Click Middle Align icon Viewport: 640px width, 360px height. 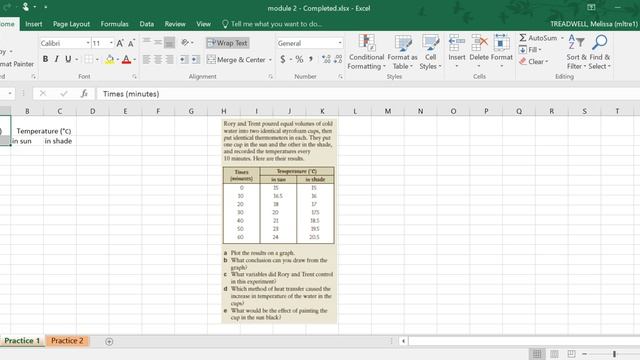158,42
